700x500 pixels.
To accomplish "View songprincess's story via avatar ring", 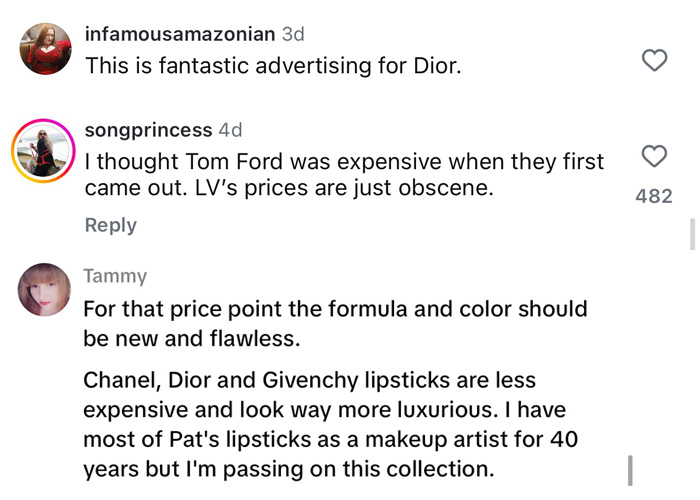I will click(46, 152).
